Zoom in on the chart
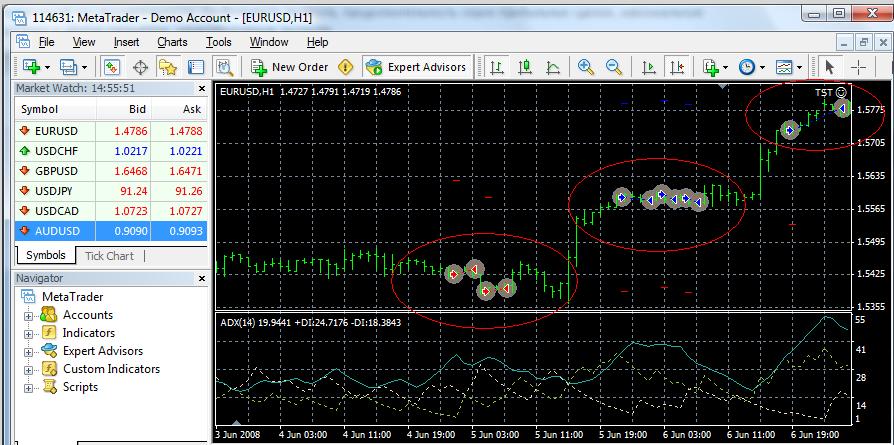894x445 pixels. pyautogui.click(x=586, y=67)
